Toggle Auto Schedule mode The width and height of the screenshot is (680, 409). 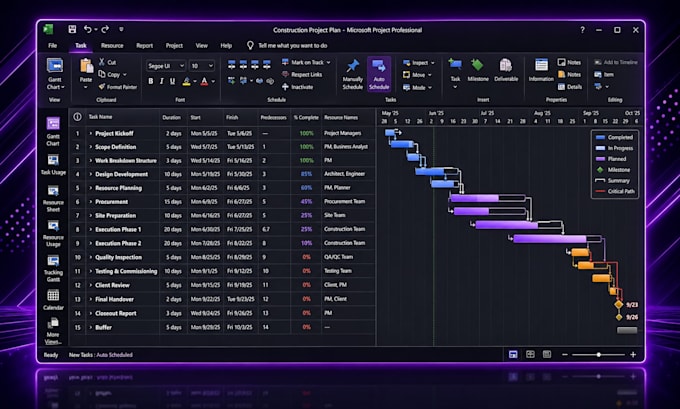(379, 74)
